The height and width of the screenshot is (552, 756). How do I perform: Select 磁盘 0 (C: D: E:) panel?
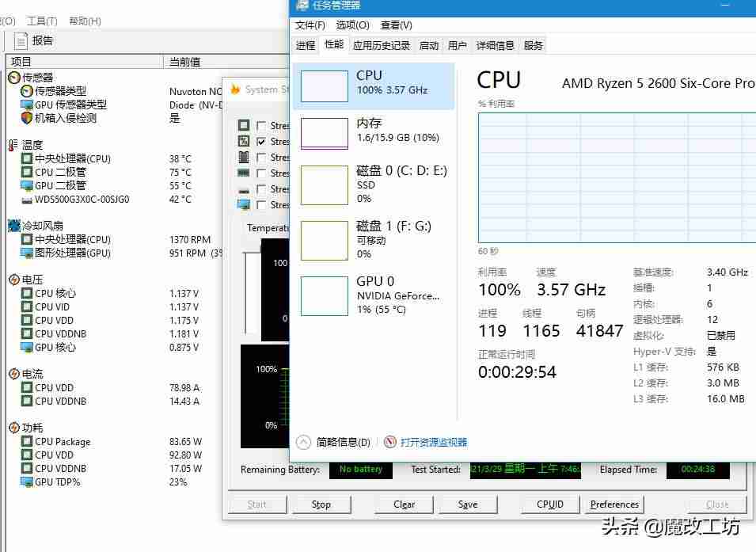[374, 185]
